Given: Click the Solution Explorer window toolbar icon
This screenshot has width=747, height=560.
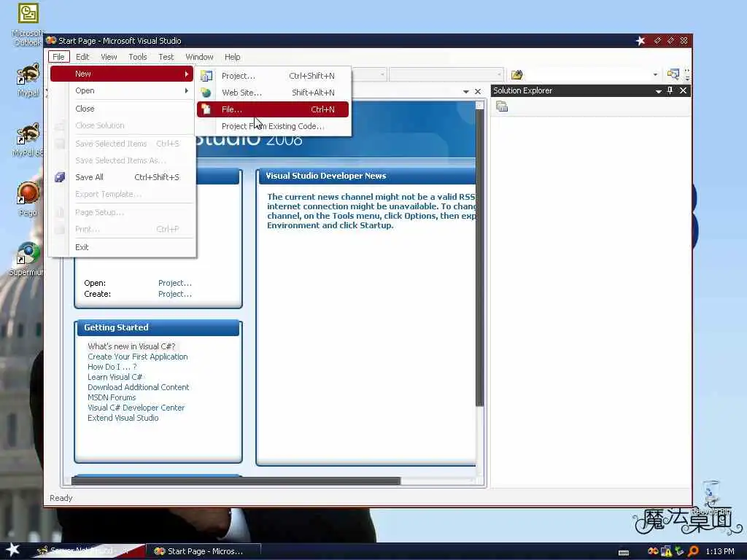Looking at the screenshot, I should [x=673, y=74].
